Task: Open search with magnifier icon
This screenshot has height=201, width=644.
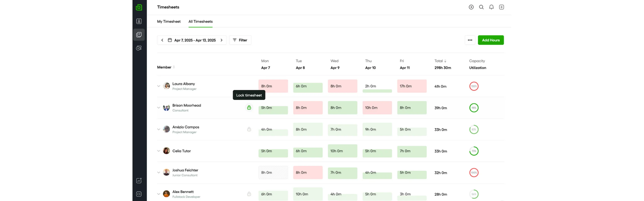Action: 481,7
